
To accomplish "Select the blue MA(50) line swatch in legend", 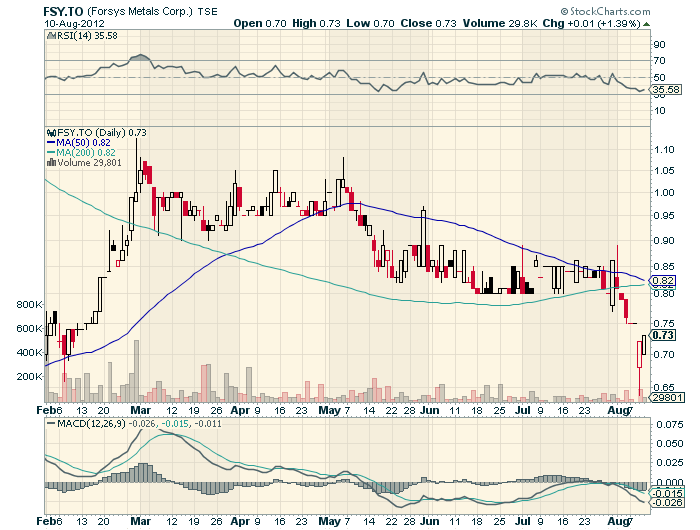I will coord(51,143).
